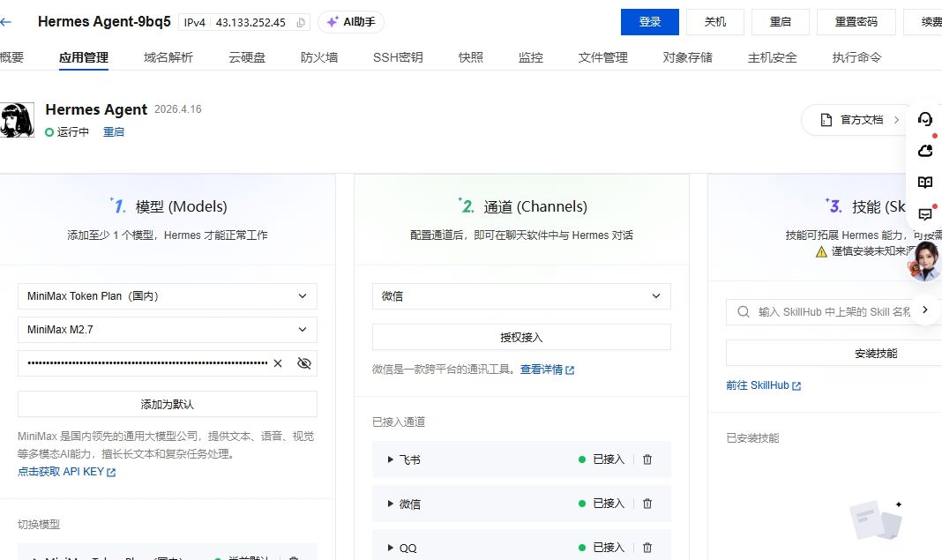The width and height of the screenshot is (942, 560).
Task: Open the 域名解析 tab
Action: pyautogui.click(x=168, y=57)
